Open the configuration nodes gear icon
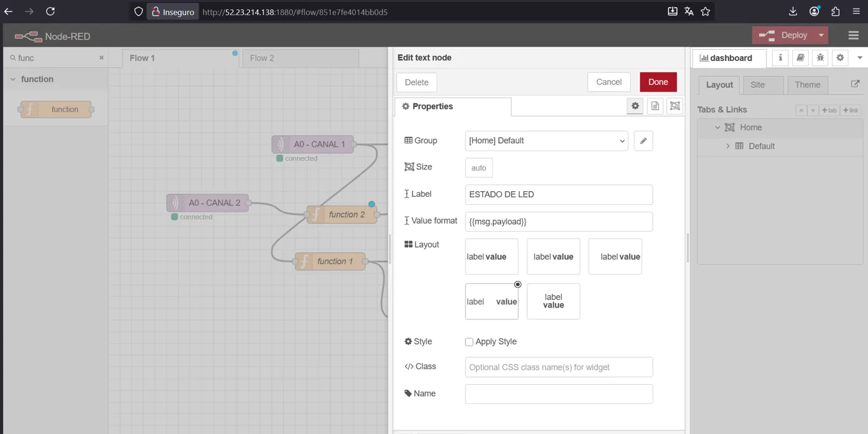 [840, 58]
